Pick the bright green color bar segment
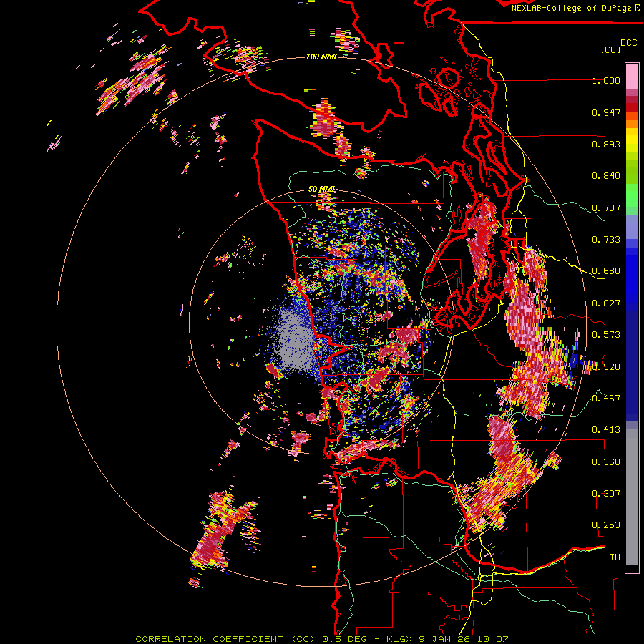 632,195
